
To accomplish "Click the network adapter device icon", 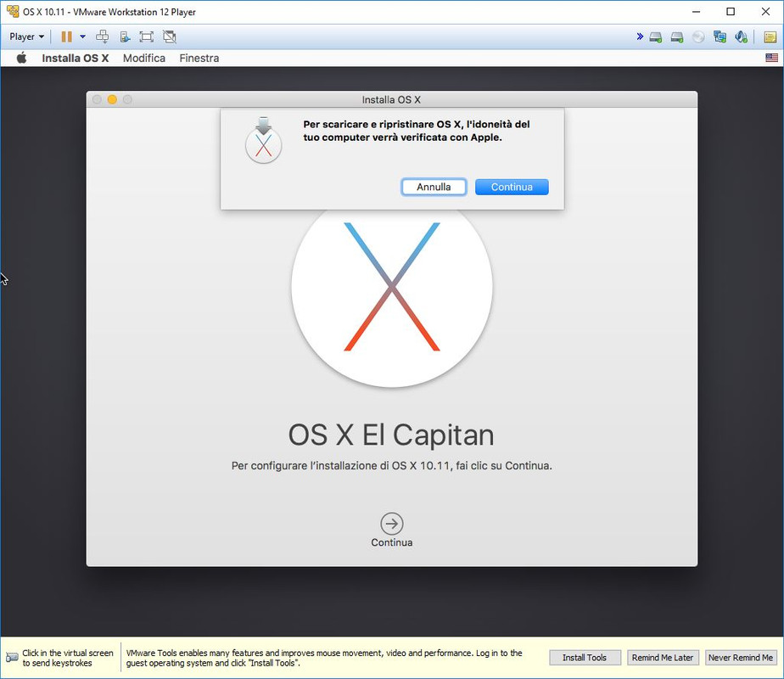I will tap(720, 37).
